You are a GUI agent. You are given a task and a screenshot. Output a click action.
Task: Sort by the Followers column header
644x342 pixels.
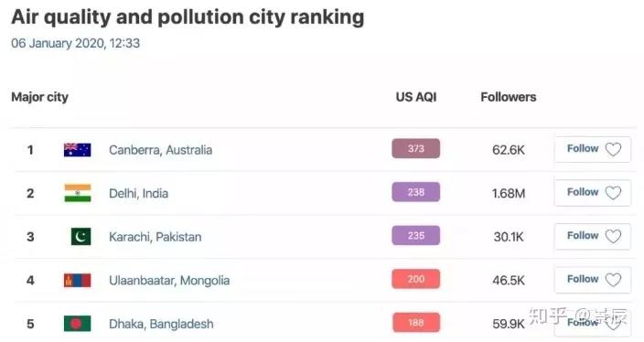[509, 97]
